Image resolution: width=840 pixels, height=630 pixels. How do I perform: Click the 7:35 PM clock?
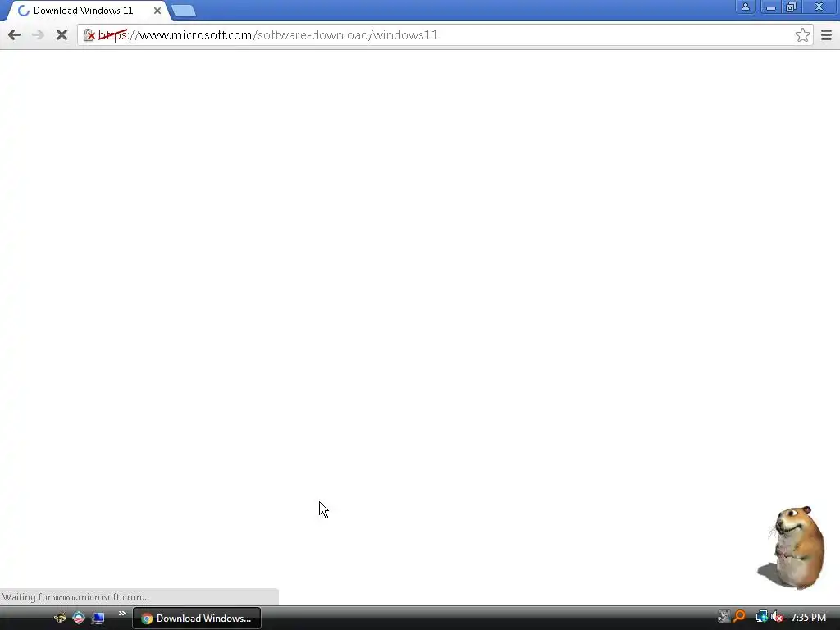click(808, 618)
